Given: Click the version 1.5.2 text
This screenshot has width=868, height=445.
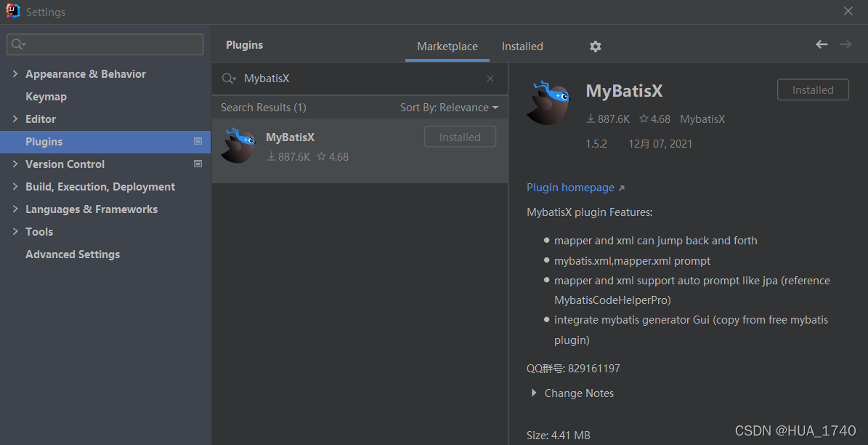Looking at the screenshot, I should [596, 144].
